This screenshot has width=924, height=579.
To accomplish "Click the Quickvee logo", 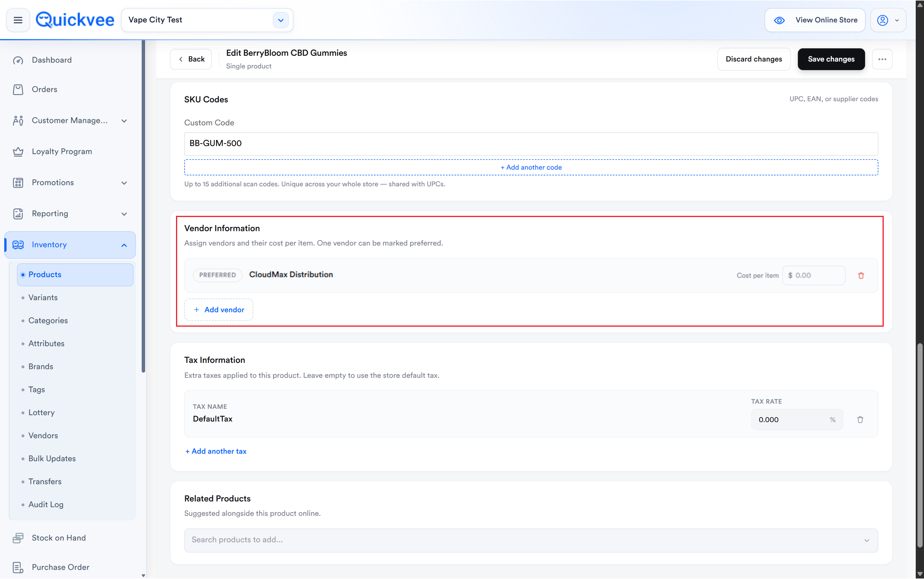I will tap(75, 20).
